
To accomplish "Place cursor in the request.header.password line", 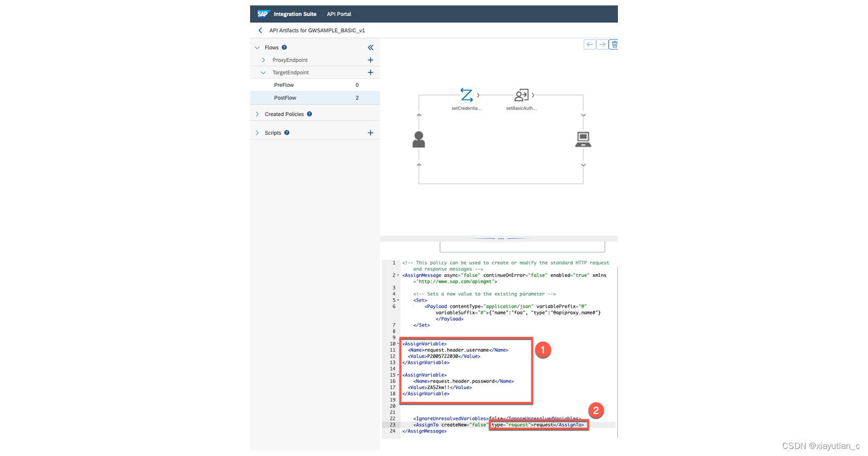I will click(x=463, y=381).
